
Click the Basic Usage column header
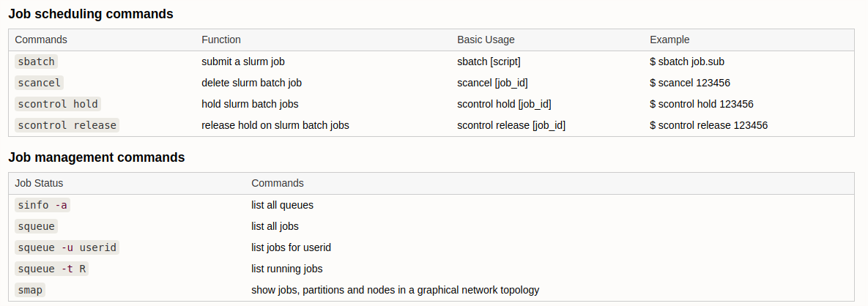(x=486, y=40)
